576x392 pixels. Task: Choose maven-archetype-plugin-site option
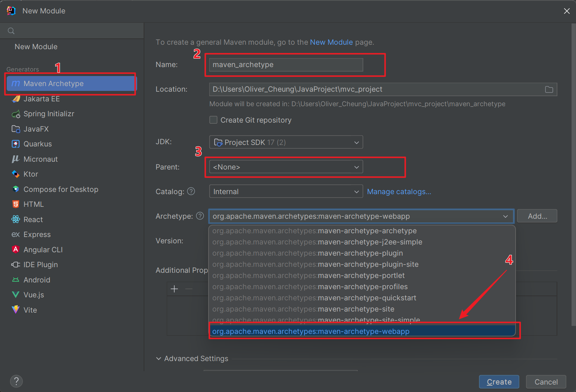[x=362, y=264]
